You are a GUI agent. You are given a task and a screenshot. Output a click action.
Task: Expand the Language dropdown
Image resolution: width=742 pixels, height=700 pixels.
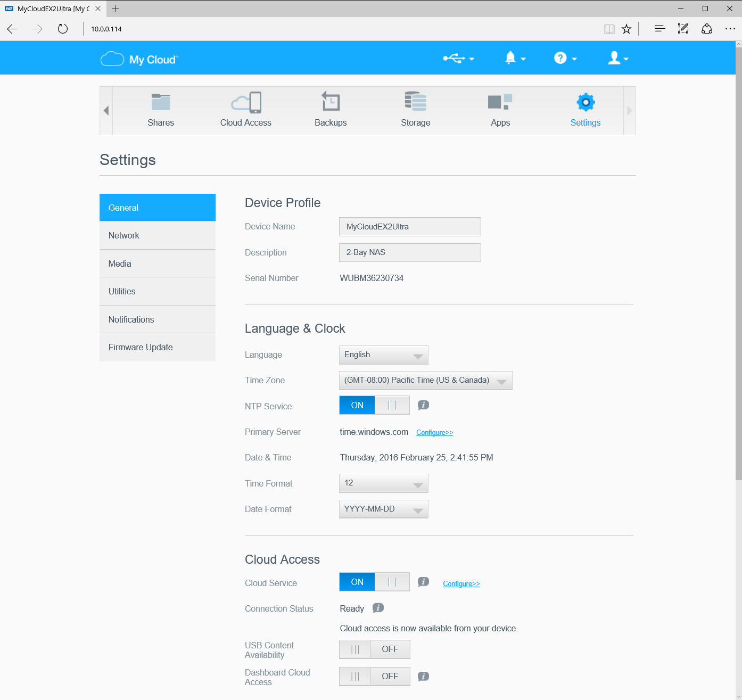(x=383, y=355)
